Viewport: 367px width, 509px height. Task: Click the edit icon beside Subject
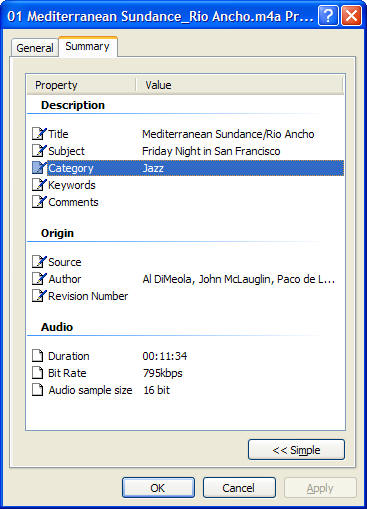point(39,151)
